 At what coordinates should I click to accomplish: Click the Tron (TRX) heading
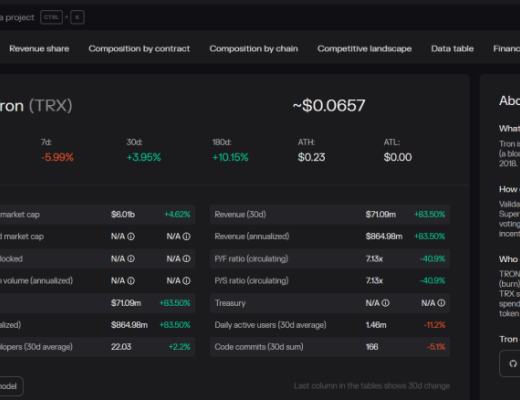(x=36, y=106)
